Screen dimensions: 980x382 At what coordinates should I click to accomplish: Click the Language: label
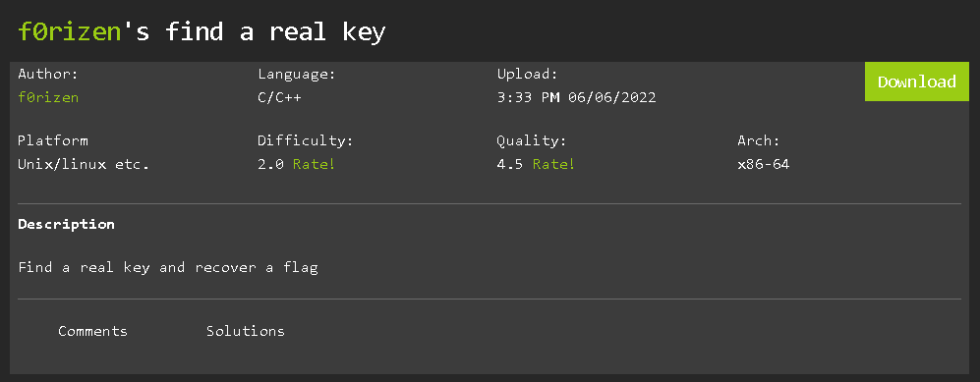(297, 75)
